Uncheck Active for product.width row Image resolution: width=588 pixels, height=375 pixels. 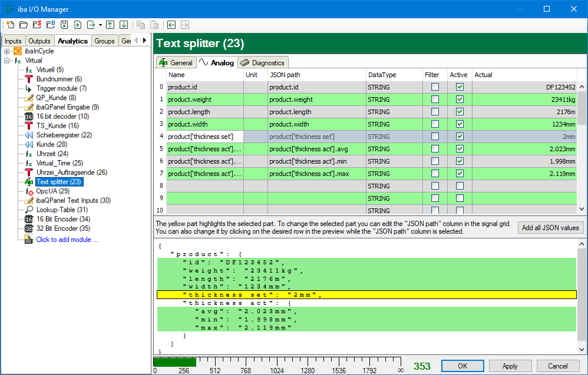point(460,124)
